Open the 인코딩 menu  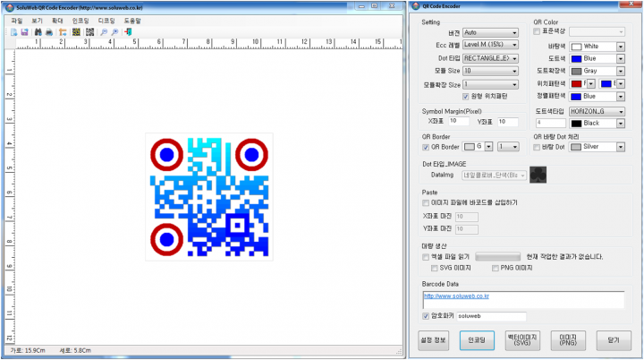tap(80, 21)
